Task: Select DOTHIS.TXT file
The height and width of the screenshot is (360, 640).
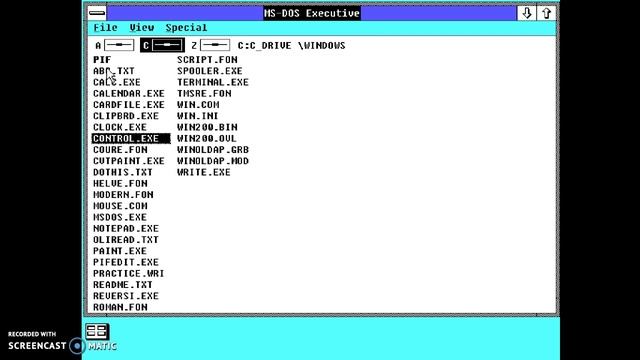Action: [123, 172]
